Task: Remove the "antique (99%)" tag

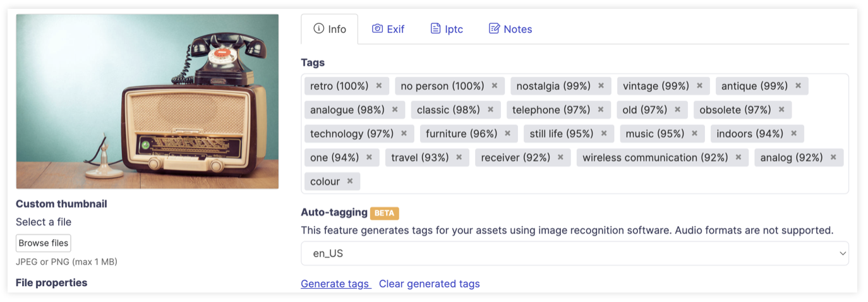Action: (799, 86)
